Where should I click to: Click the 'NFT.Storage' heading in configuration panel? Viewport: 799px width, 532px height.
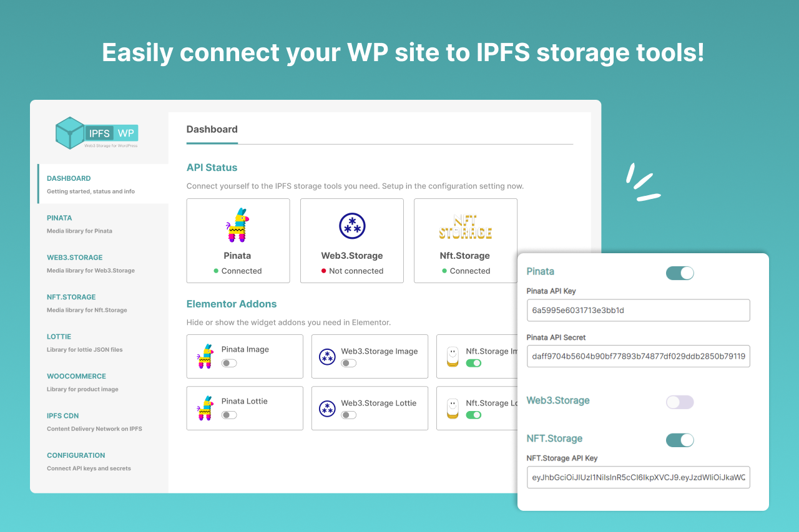(555, 438)
